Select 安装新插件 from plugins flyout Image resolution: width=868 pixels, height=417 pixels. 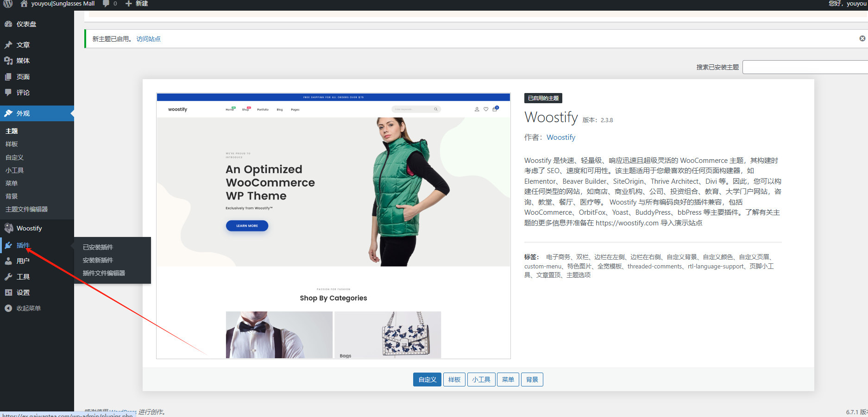pos(98,260)
